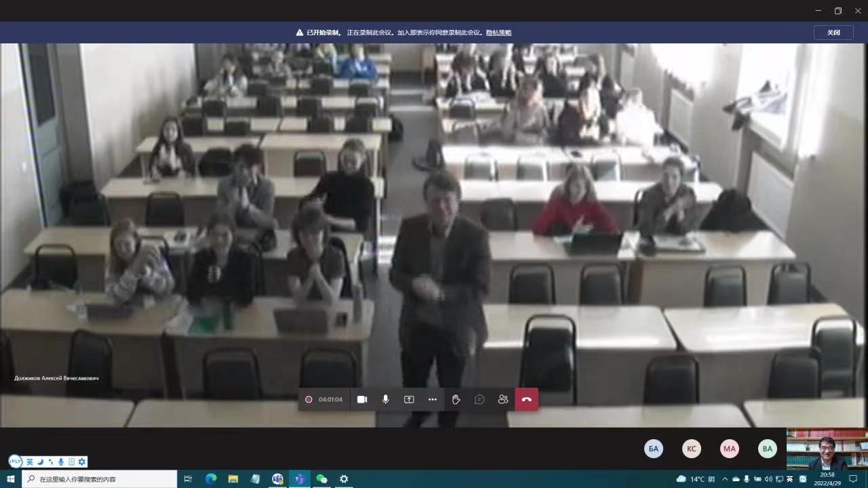
Task: Open the privacy policy link in banner
Action: [498, 33]
